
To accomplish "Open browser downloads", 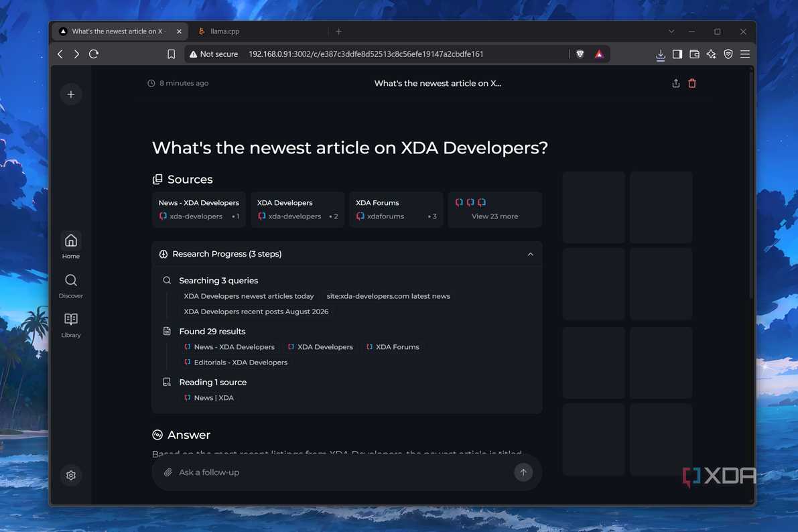I will tap(660, 54).
